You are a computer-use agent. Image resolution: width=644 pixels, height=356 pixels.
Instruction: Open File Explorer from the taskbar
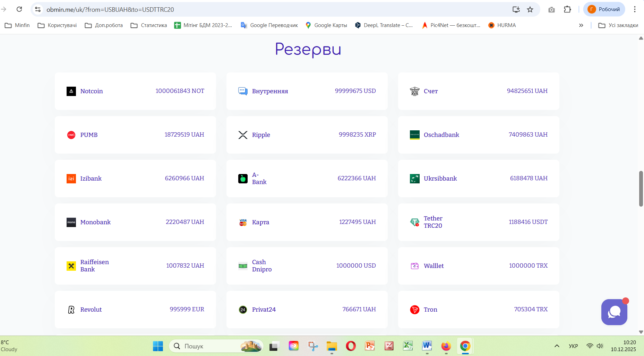332,346
